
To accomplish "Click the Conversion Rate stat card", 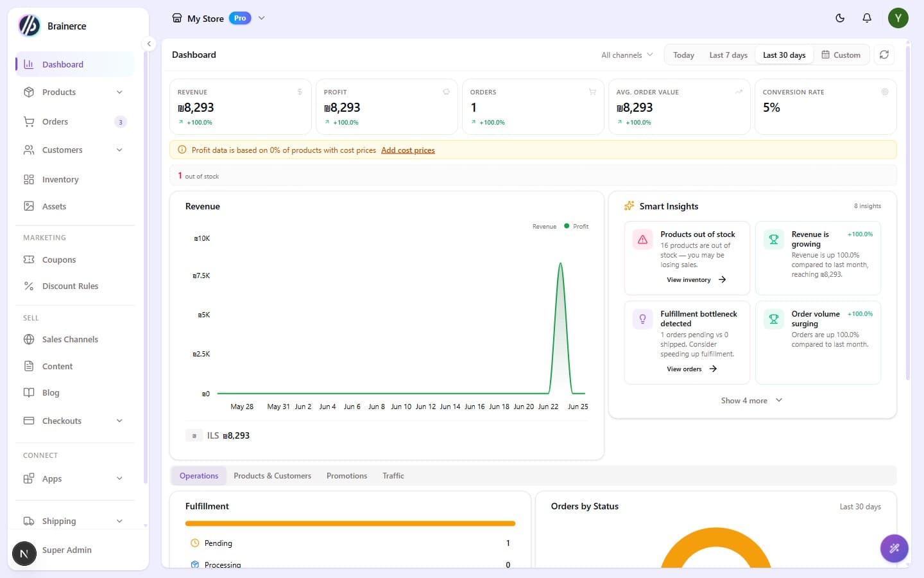I will point(826,107).
